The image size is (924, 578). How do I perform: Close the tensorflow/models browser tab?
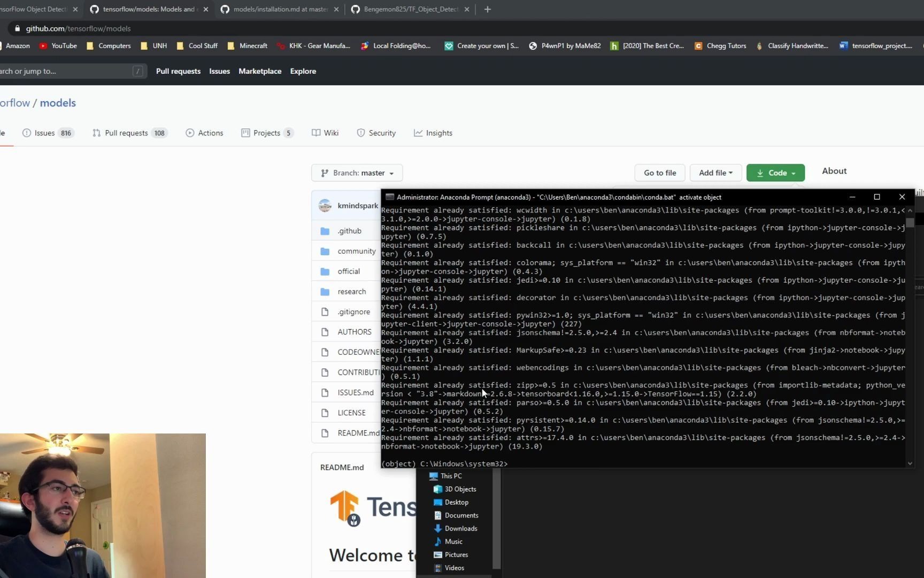206,9
